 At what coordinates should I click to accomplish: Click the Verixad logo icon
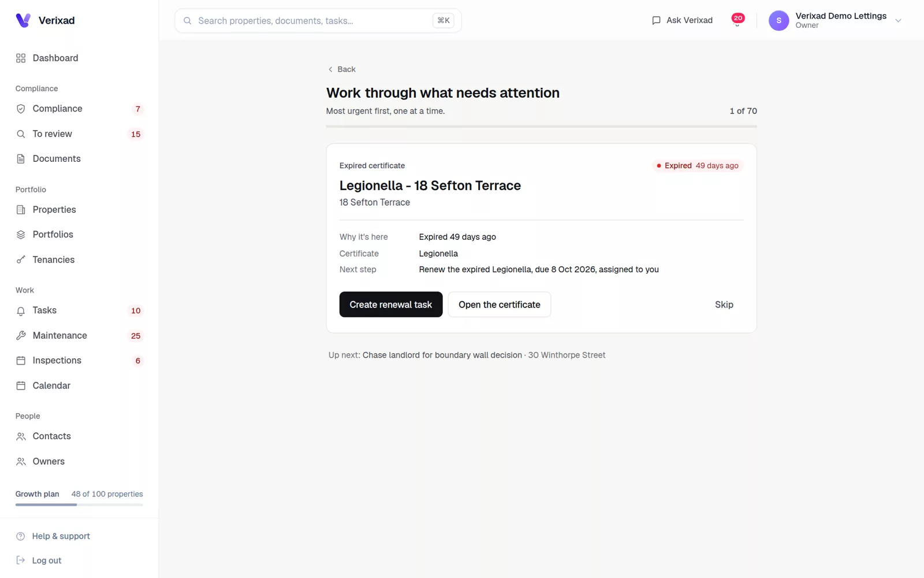[23, 20]
